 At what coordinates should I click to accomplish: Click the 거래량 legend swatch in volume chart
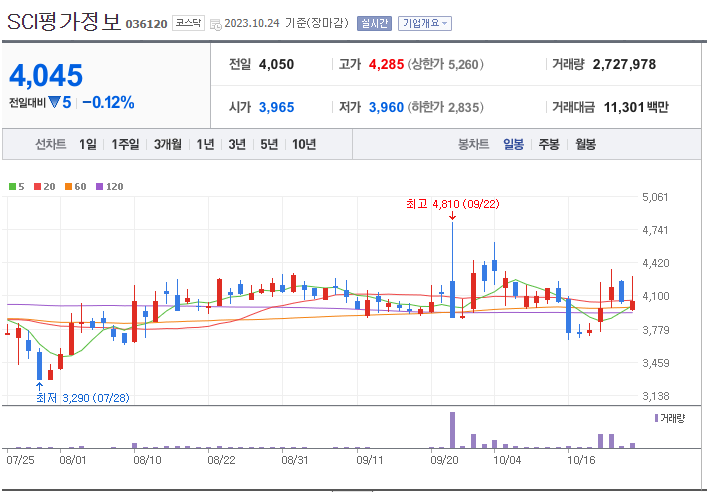coord(656,418)
